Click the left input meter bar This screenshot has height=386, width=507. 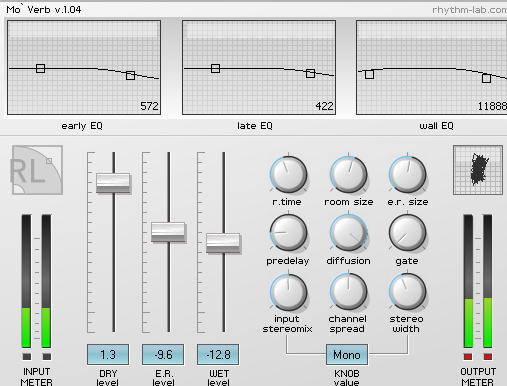point(26,281)
